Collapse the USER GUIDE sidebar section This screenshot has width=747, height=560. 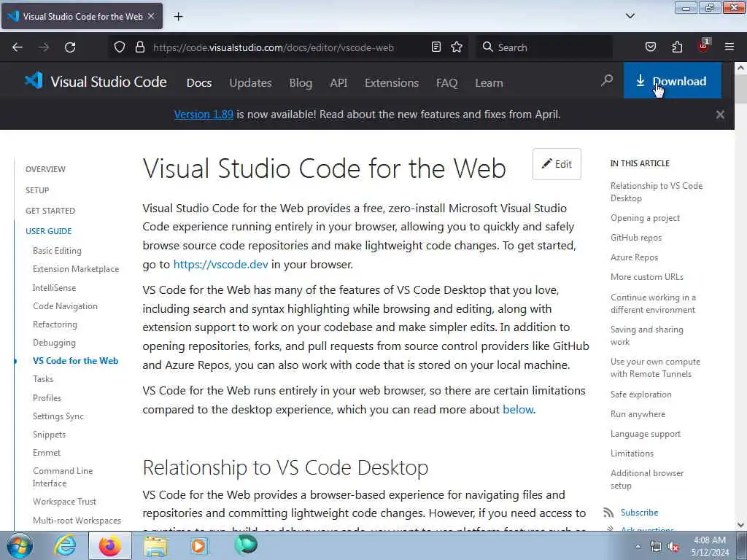point(49,231)
